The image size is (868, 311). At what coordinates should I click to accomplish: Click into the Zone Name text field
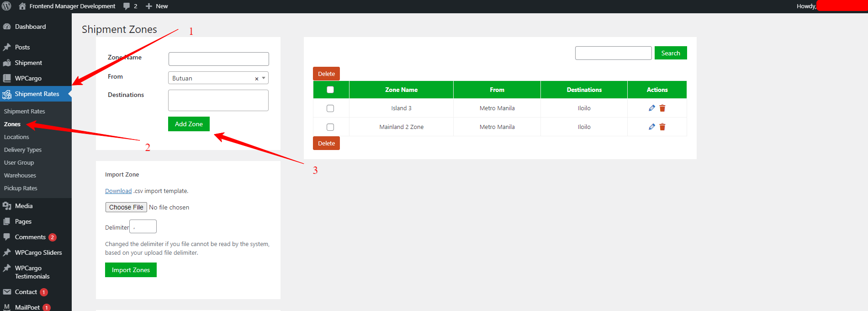[x=218, y=59]
